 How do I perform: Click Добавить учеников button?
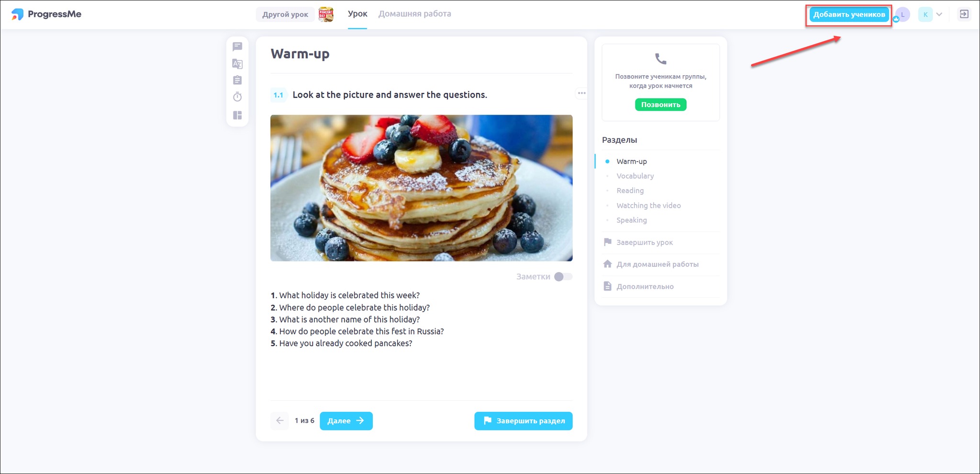(849, 14)
